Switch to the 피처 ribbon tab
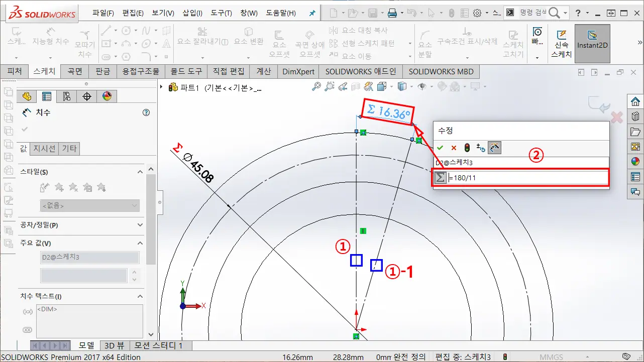Image resolution: width=644 pixels, height=362 pixels. (15, 71)
